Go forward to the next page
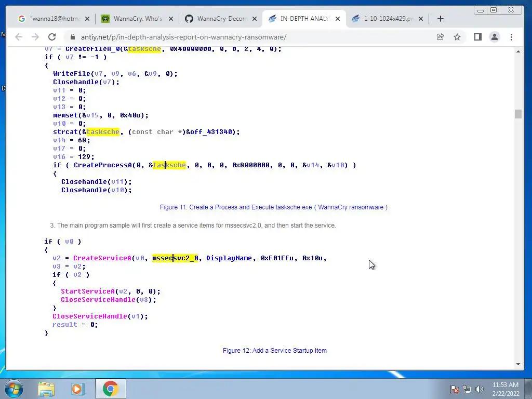532x399 pixels. pyautogui.click(x=35, y=37)
